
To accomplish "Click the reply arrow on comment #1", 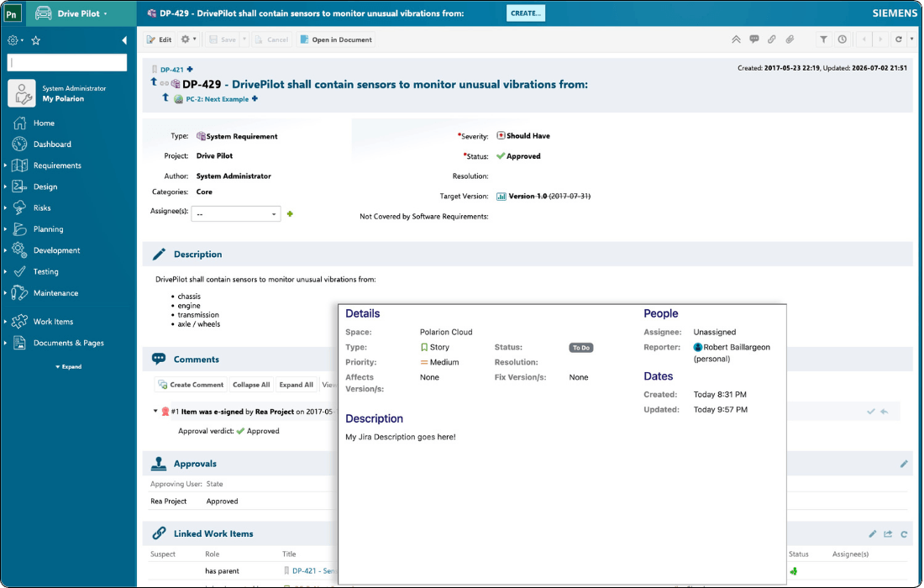I will (x=884, y=412).
